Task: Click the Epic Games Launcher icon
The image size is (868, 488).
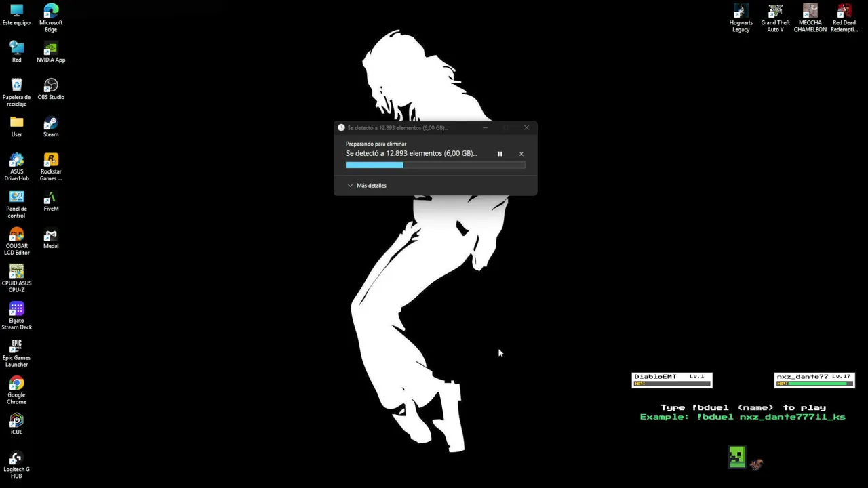Action: [16, 353]
